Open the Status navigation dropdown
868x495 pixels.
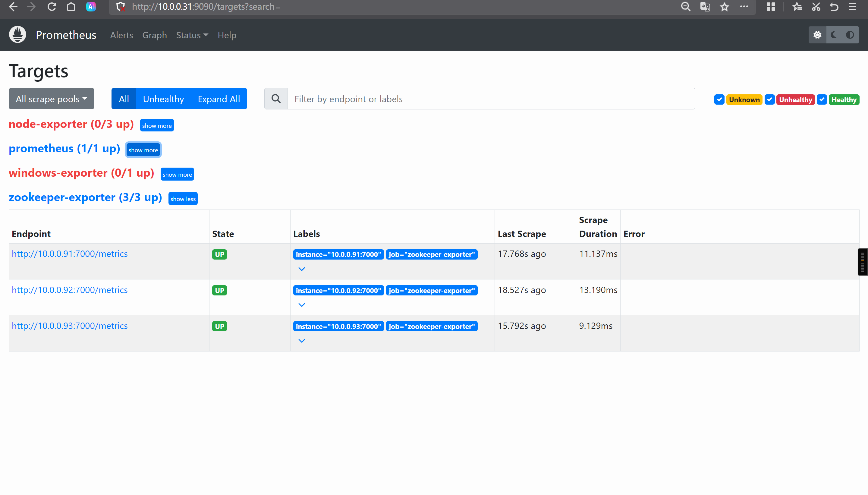(x=192, y=35)
